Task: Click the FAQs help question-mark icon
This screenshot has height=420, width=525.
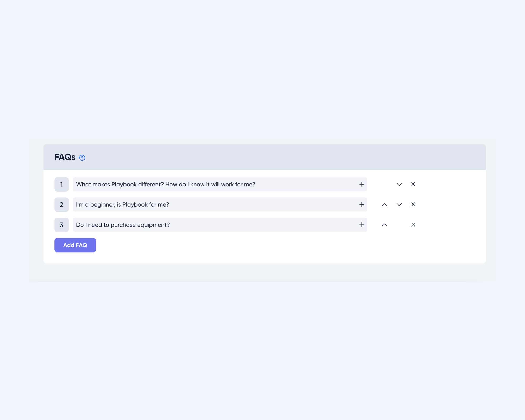Action: click(82, 158)
